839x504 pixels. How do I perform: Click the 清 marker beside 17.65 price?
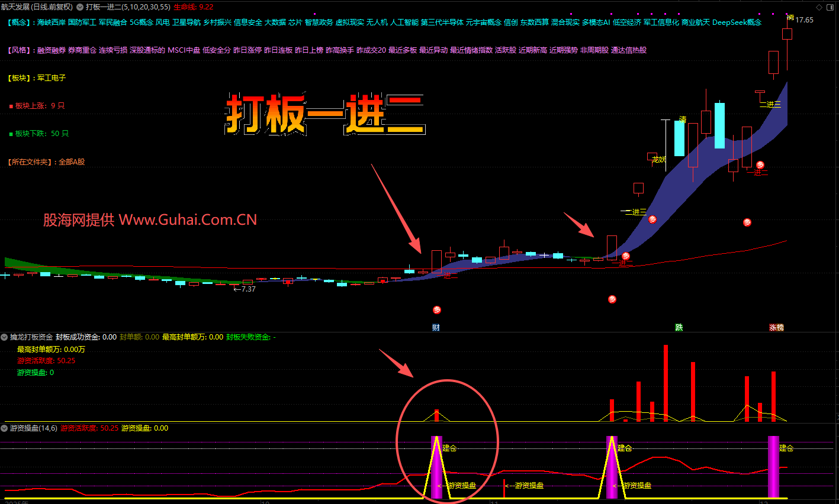click(790, 18)
